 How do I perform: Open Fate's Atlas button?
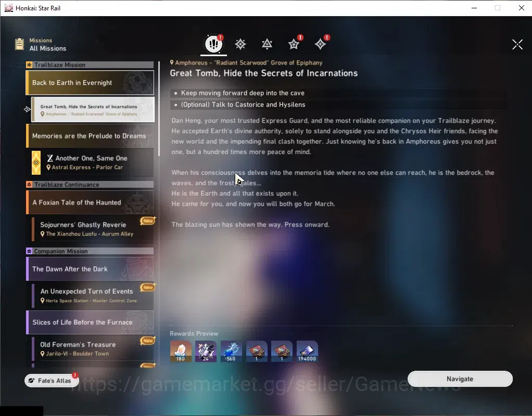(x=52, y=381)
